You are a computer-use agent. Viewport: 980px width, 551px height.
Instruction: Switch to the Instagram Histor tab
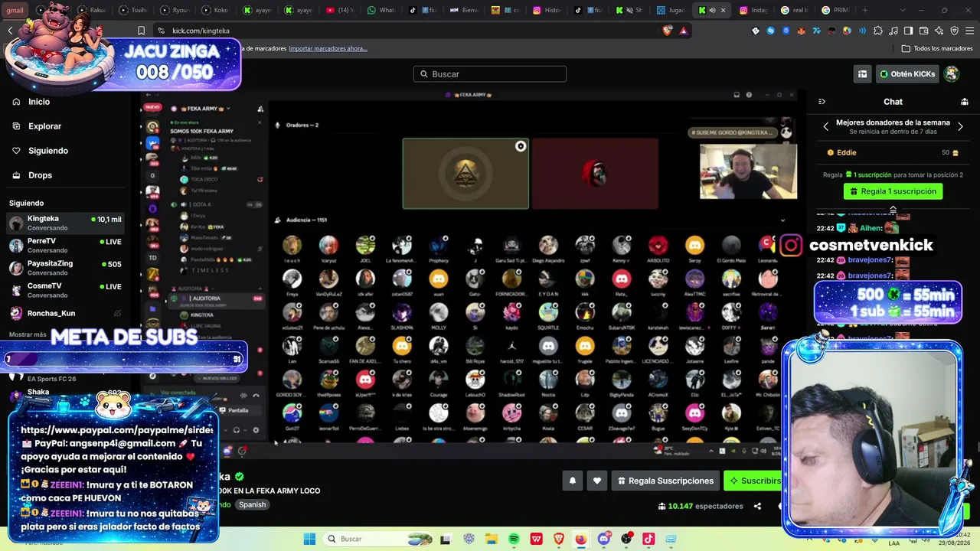(x=547, y=10)
